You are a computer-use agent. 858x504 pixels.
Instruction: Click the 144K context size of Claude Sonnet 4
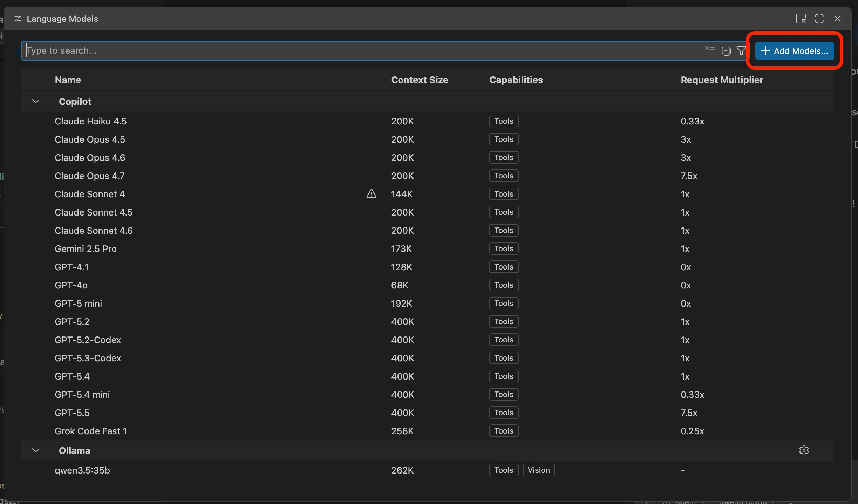[x=402, y=194]
